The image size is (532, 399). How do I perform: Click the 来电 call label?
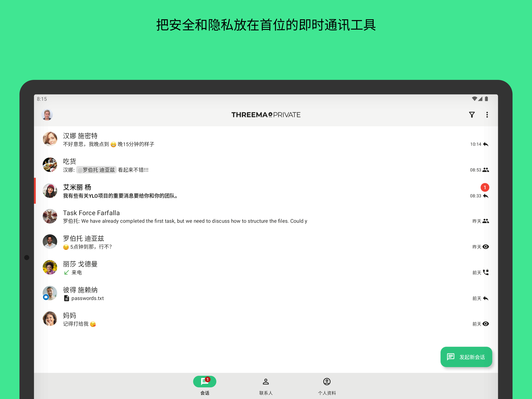coord(77,272)
